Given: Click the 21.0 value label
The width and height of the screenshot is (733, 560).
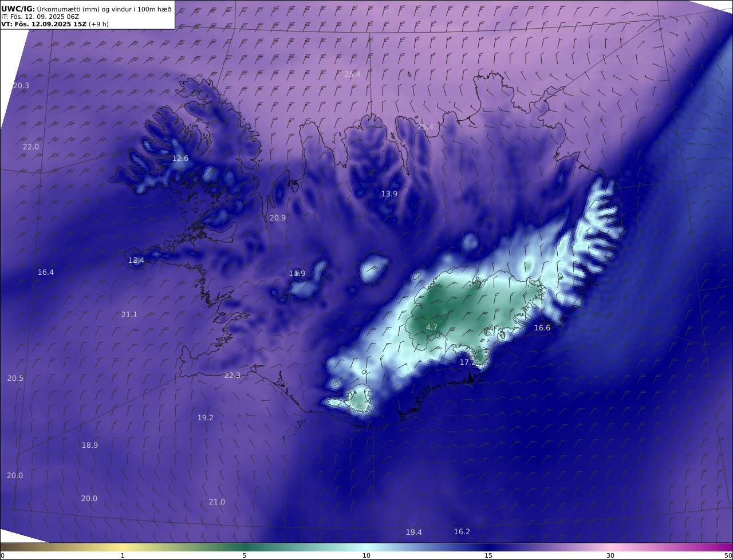Looking at the screenshot, I should (216, 502).
